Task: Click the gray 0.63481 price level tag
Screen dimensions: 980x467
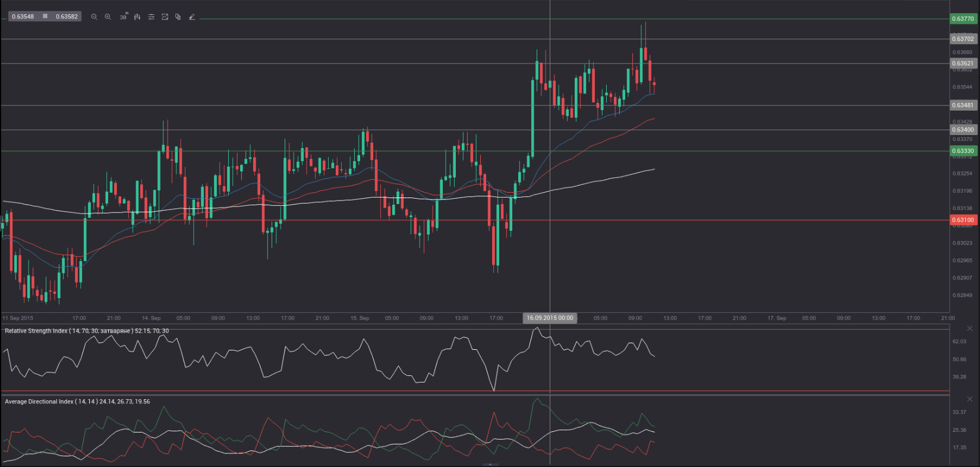Action: tap(963, 105)
